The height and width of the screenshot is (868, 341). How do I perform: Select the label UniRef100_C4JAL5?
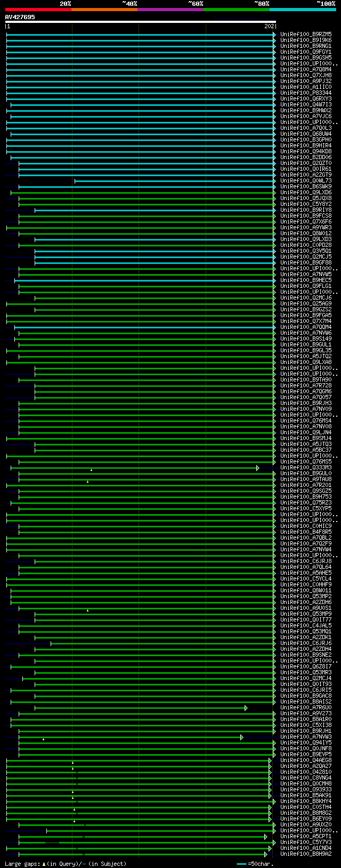pyautogui.click(x=306, y=626)
